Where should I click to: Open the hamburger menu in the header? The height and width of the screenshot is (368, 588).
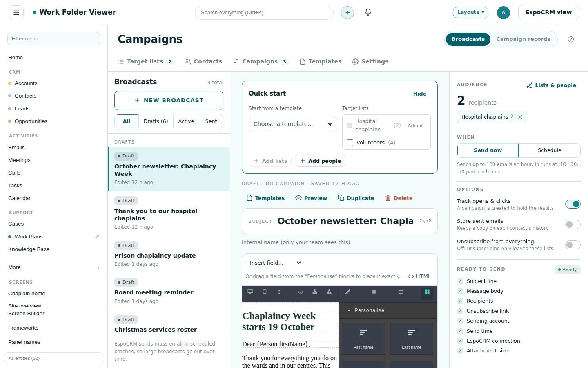pos(16,13)
